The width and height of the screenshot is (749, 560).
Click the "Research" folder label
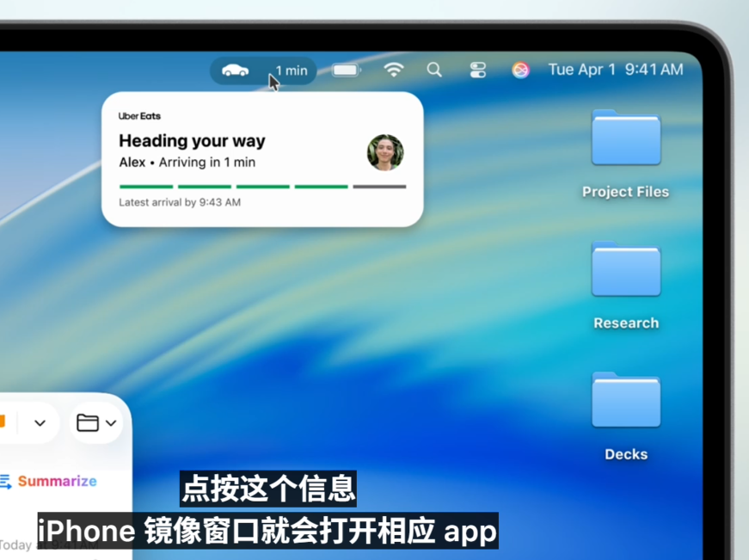(626, 323)
